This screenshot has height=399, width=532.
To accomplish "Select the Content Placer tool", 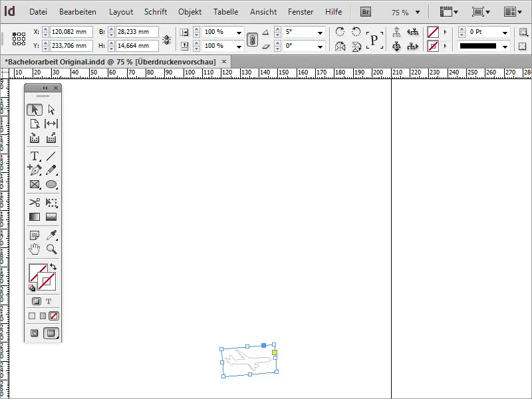I will pyautogui.click(x=51, y=138).
